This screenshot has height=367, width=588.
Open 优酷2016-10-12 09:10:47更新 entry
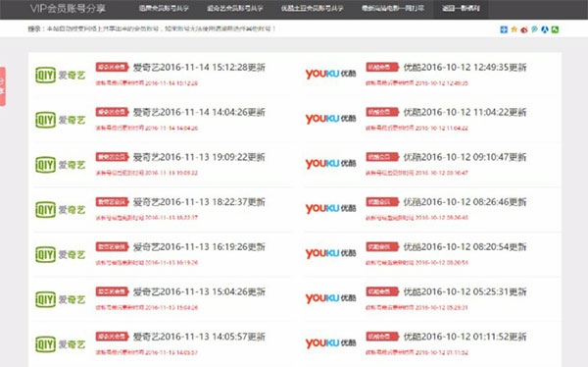point(465,157)
